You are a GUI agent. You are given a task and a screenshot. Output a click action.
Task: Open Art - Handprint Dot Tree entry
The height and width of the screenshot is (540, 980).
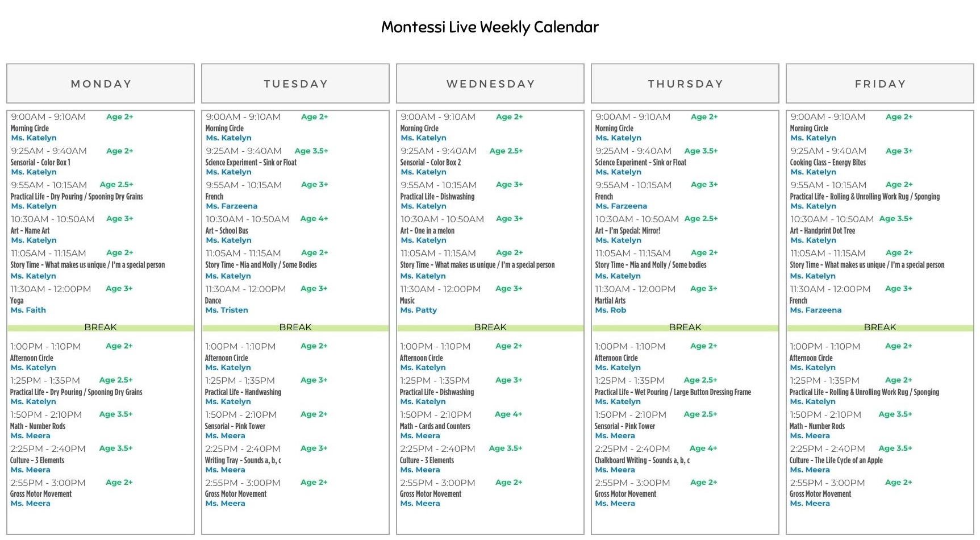[822, 231]
